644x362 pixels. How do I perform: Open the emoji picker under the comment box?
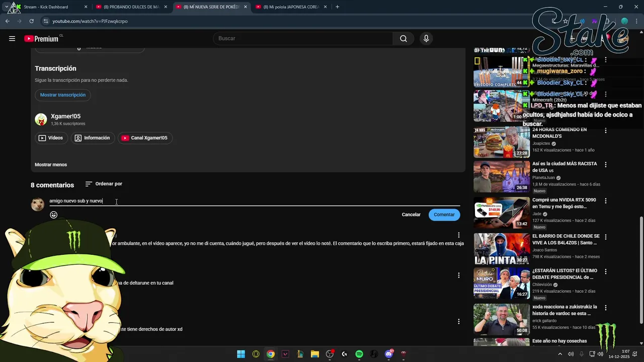(x=54, y=215)
